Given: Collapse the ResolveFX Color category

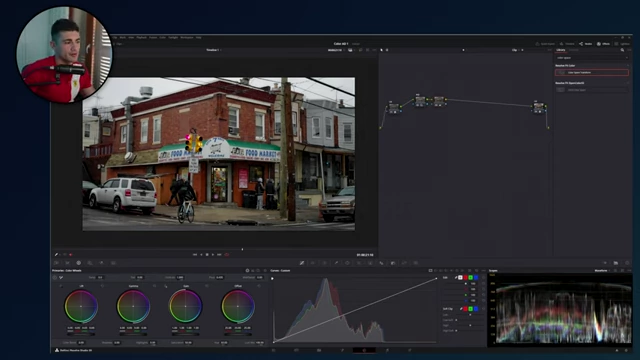Looking at the screenshot, I should click(x=627, y=65).
